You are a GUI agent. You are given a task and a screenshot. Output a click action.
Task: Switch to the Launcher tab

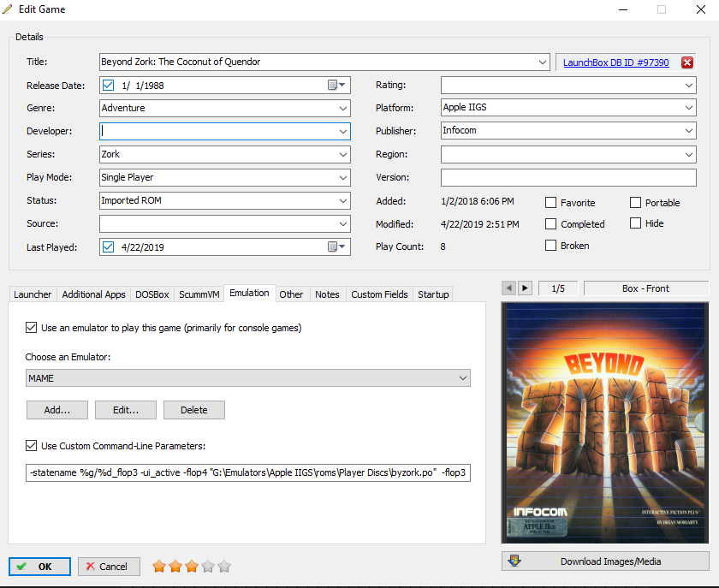[x=33, y=294]
